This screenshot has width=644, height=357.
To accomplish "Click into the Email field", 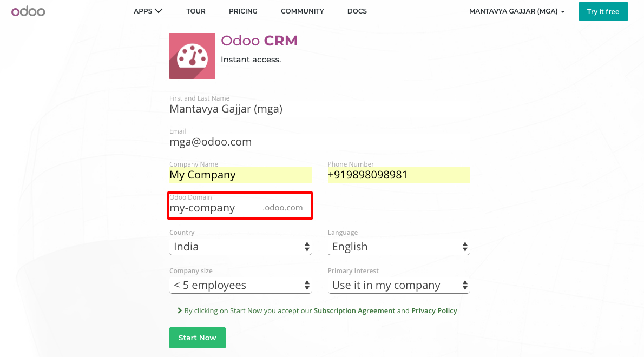I will point(319,142).
